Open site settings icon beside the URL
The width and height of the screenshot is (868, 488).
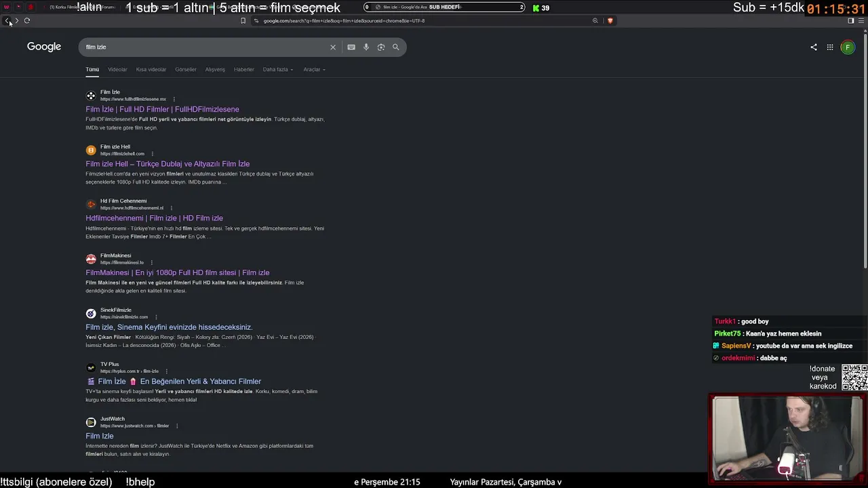256,21
